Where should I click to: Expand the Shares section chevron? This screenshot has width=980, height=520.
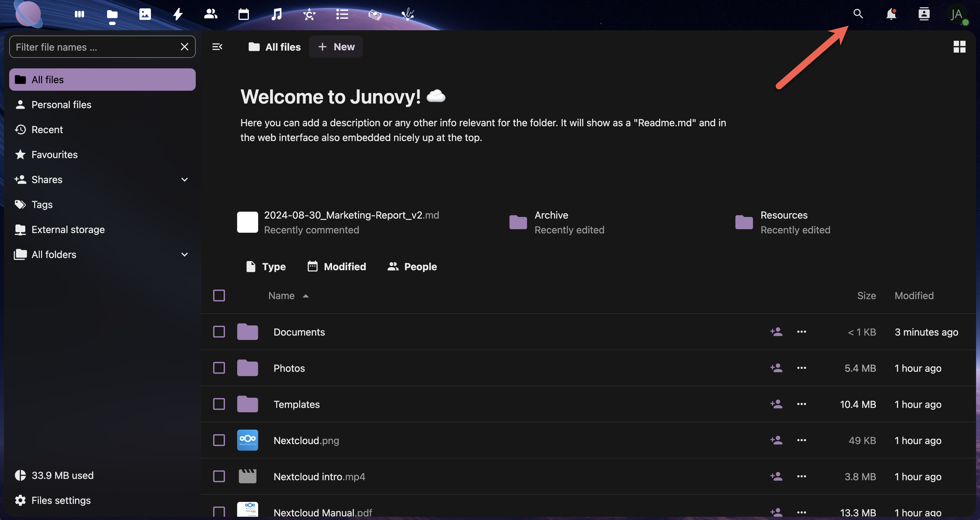coord(185,180)
